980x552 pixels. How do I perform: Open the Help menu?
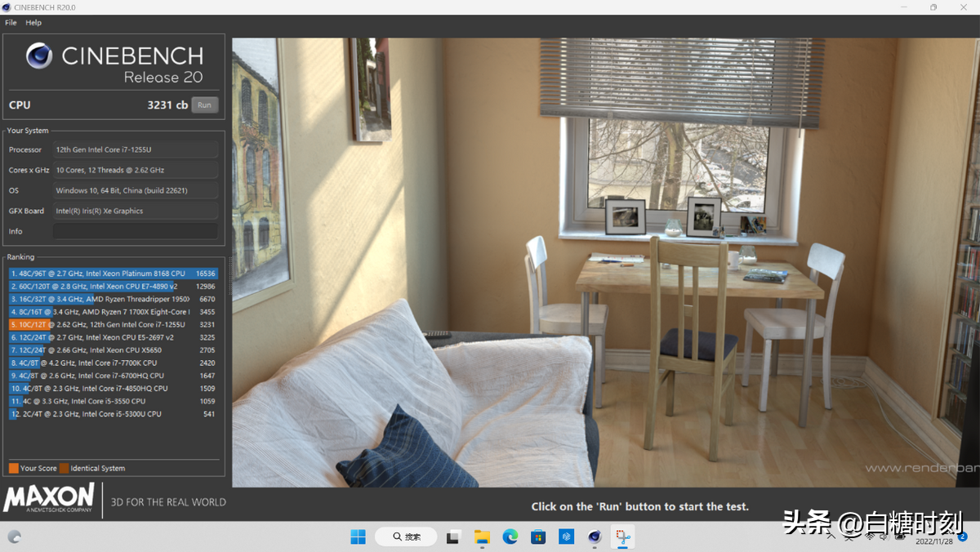point(33,23)
